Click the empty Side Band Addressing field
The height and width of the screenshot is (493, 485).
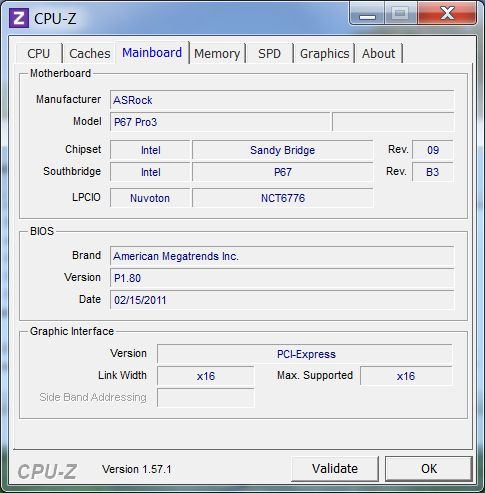pyautogui.click(x=205, y=398)
